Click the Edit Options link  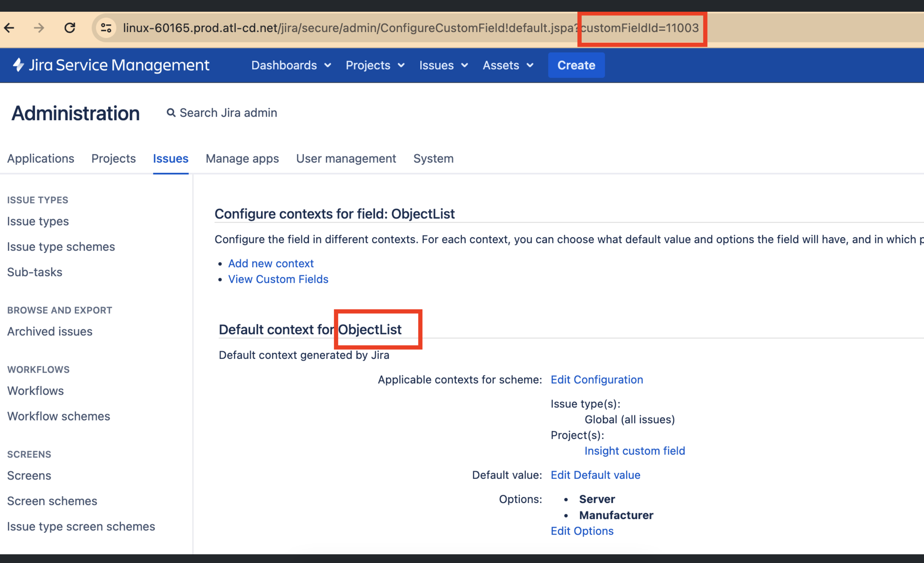[x=582, y=531]
